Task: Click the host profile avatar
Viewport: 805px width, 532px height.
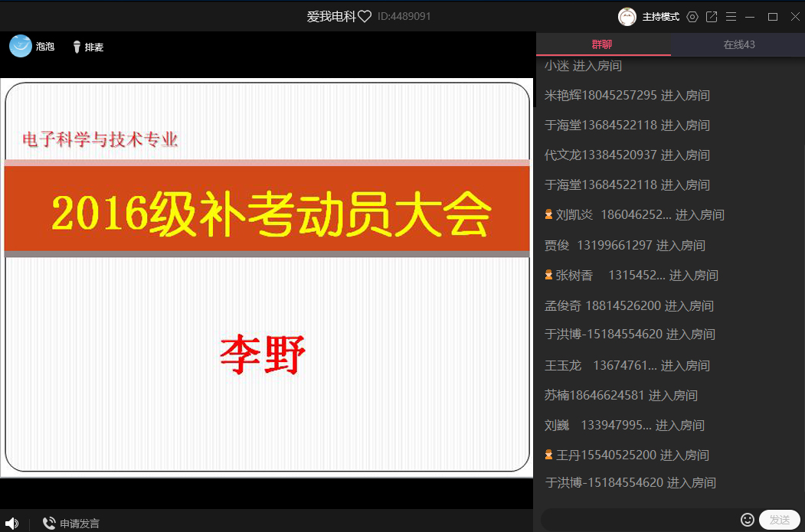Action: click(x=627, y=17)
